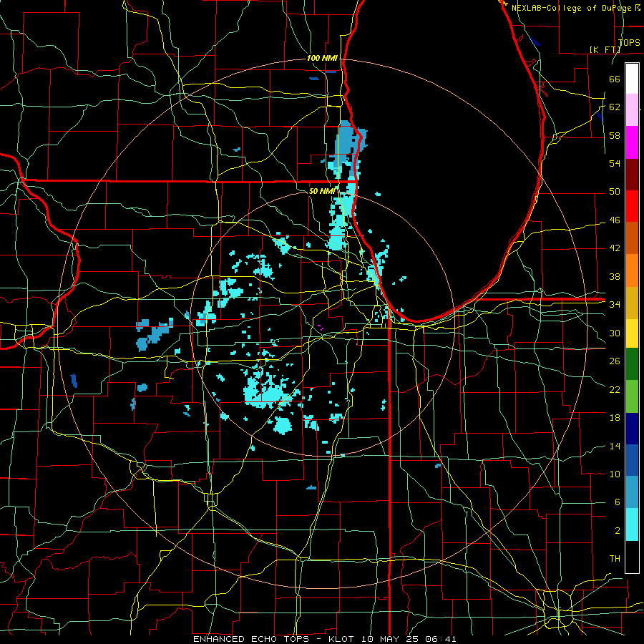
Task: Click the legend value "30"
Action: 615,333
